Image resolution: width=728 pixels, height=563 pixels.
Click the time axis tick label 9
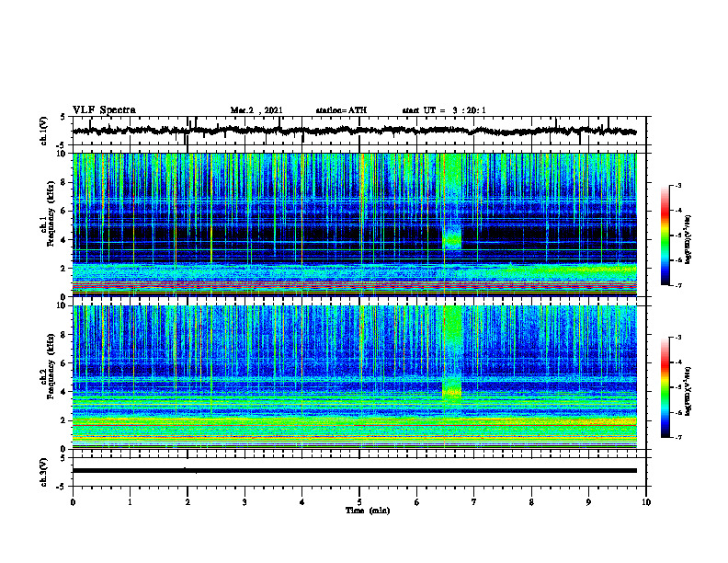point(588,502)
